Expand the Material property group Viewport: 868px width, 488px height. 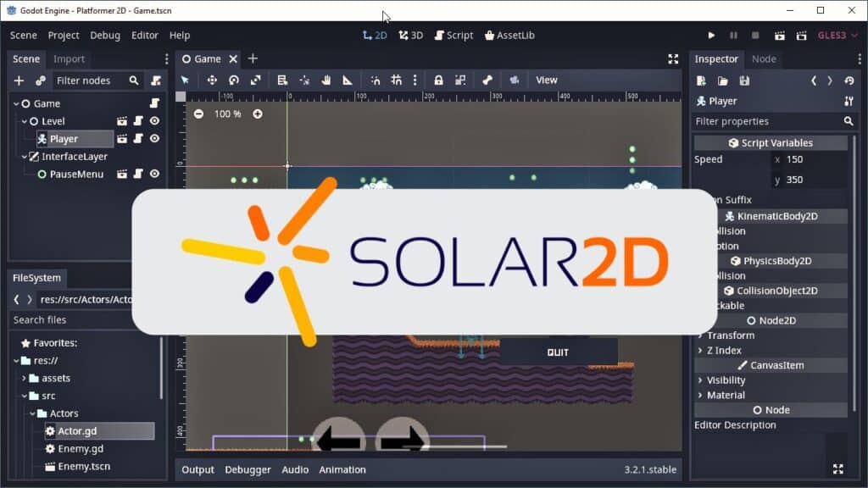point(721,395)
